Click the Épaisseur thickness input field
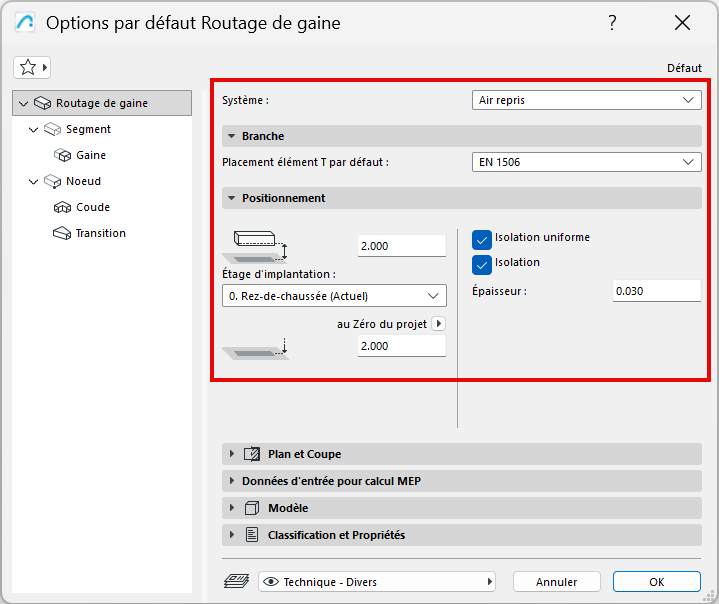The width and height of the screenshot is (719, 604). [x=656, y=291]
